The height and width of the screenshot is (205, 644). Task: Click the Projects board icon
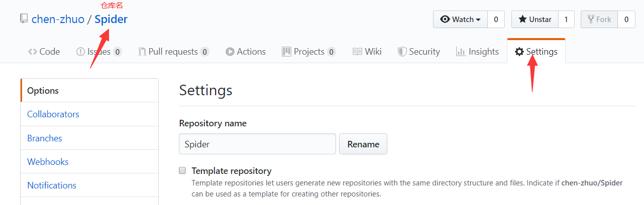(x=286, y=52)
